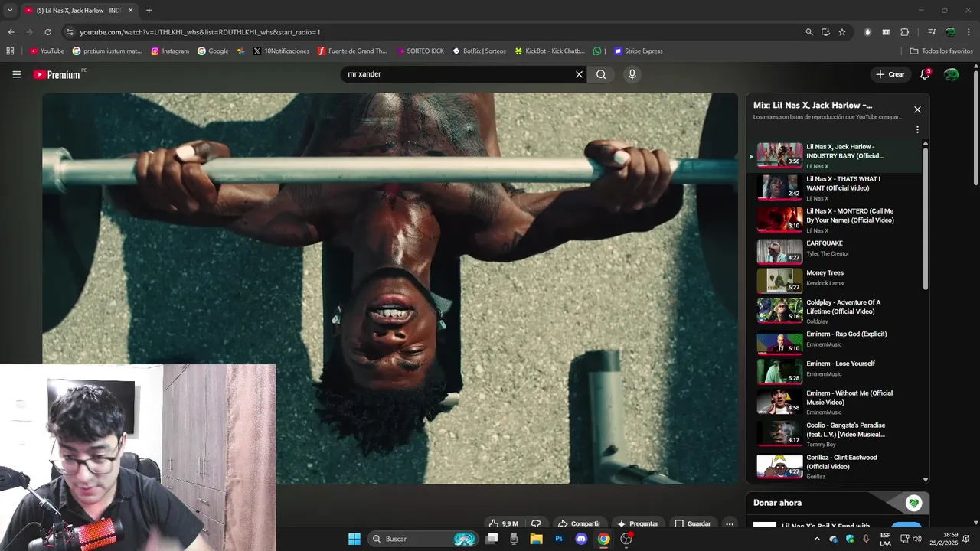Select Eminem - Without Me video

[x=835, y=402]
